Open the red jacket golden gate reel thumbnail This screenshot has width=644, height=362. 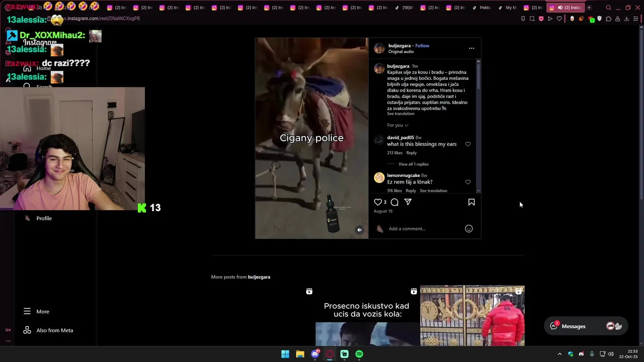pos(472,316)
